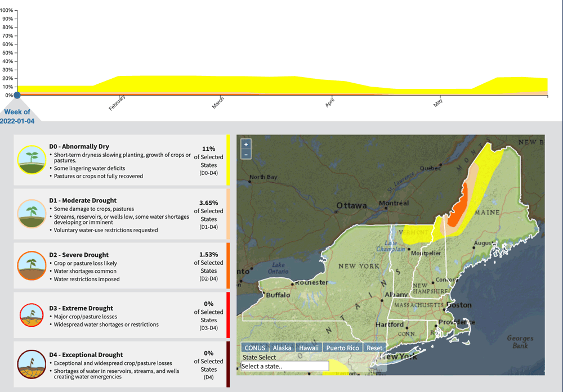This screenshot has width=563, height=392.
Task: Click the NEW YORK state label on map
Action: click(x=359, y=266)
